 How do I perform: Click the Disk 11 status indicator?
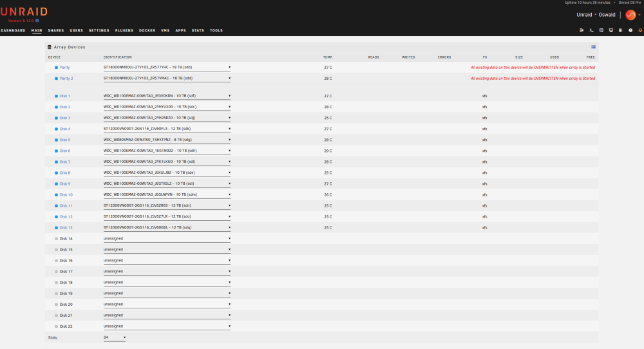[x=56, y=205]
